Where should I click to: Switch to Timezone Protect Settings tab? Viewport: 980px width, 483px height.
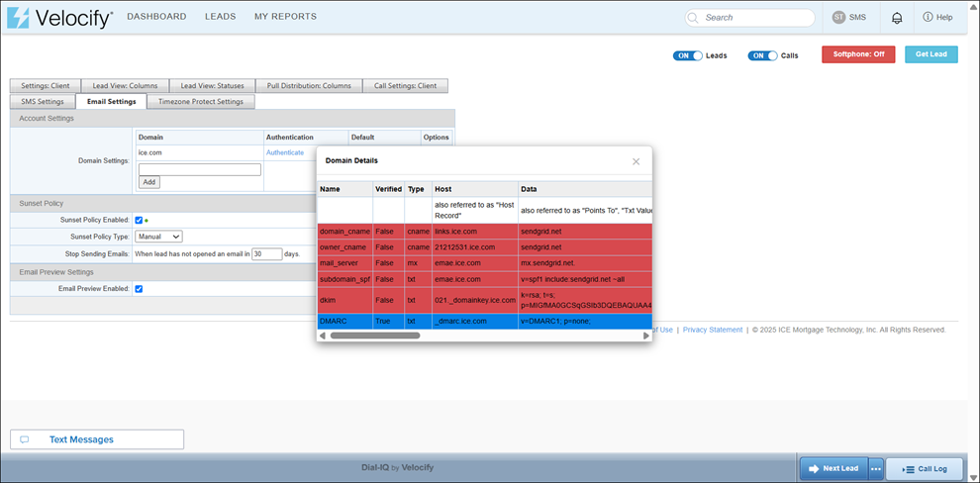point(201,101)
